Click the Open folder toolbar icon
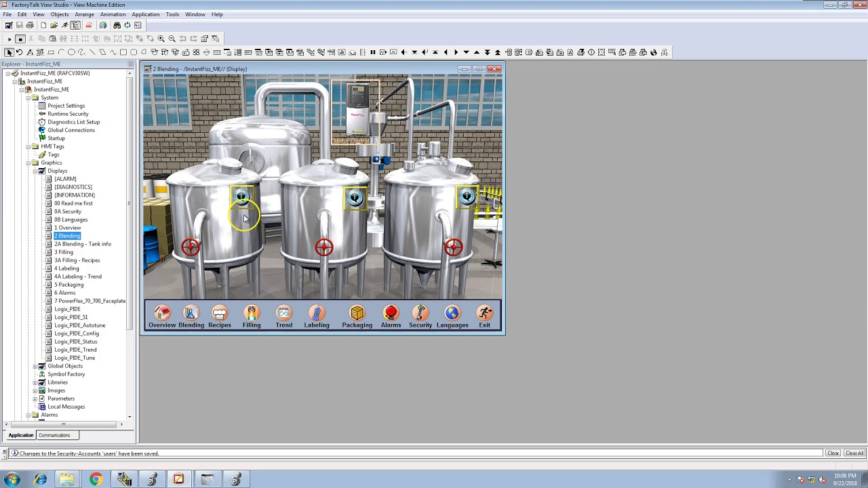The height and width of the screenshot is (488, 868). [x=54, y=25]
